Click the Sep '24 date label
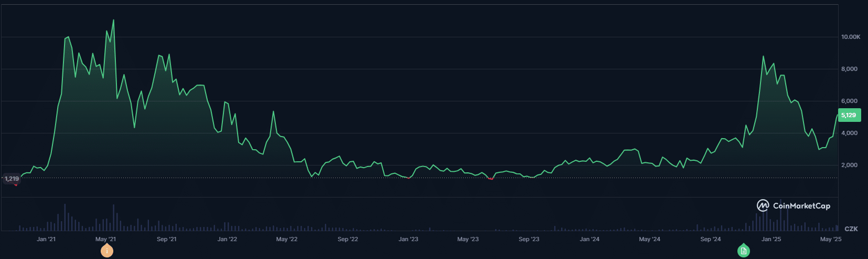868x259 pixels. [x=711, y=239]
